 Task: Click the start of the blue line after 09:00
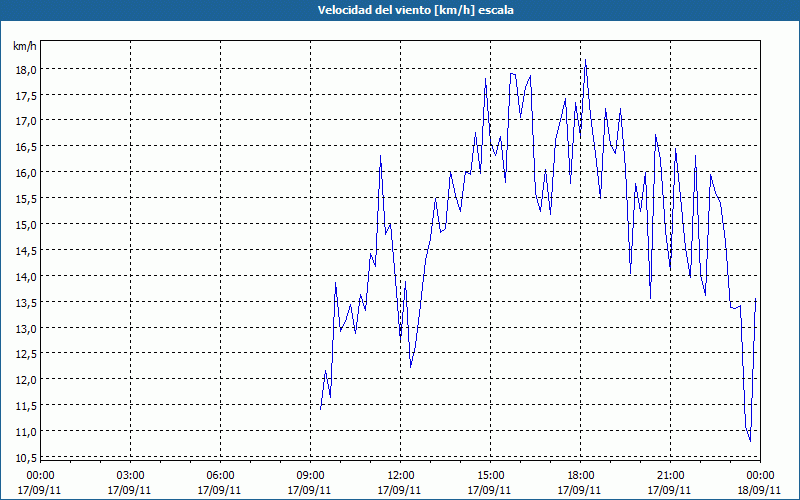coord(320,409)
